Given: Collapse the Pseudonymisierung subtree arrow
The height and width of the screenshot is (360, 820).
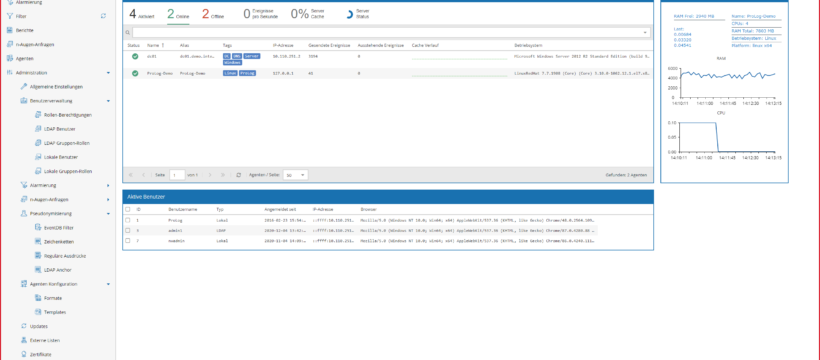Looking at the screenshot, I should click(x=108, y=213).
